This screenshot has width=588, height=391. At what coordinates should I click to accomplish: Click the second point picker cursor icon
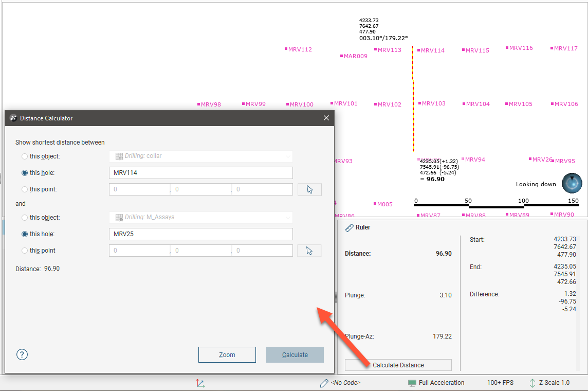coord(309,251)
